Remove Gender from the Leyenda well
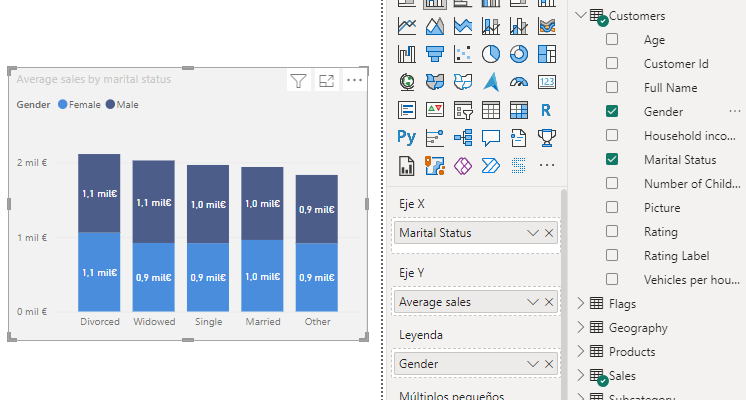The width and height of the screenshot is (746, 400). (x=549, y=365)
